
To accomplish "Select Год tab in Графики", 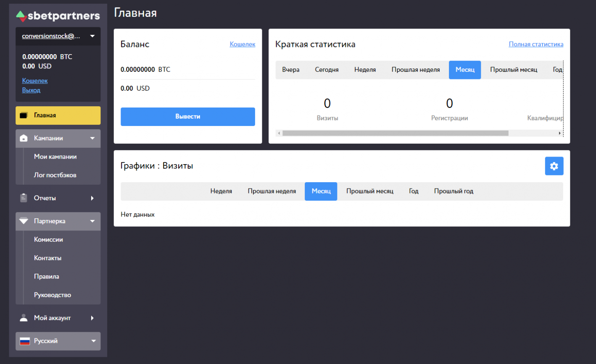I will point(414,191).
